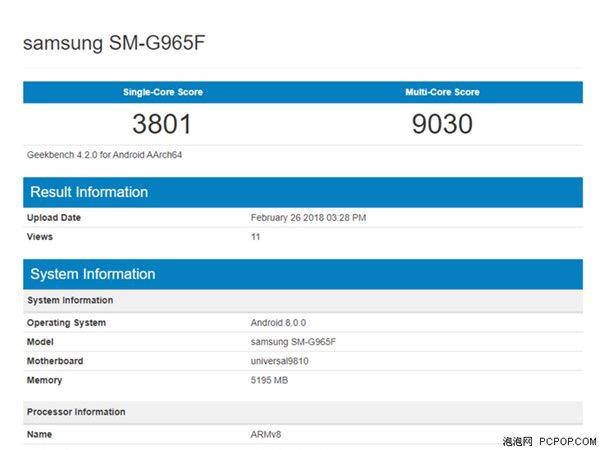Click the Operating System label
Screen dimensions: 600x450
tap(66, 323)
